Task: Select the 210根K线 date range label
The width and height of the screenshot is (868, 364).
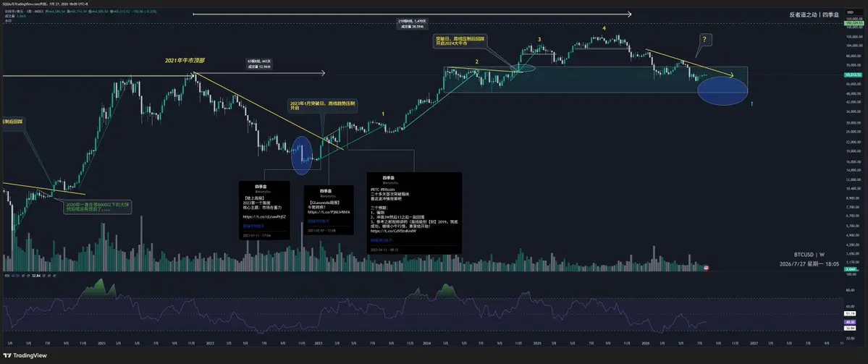Action: 412,23
